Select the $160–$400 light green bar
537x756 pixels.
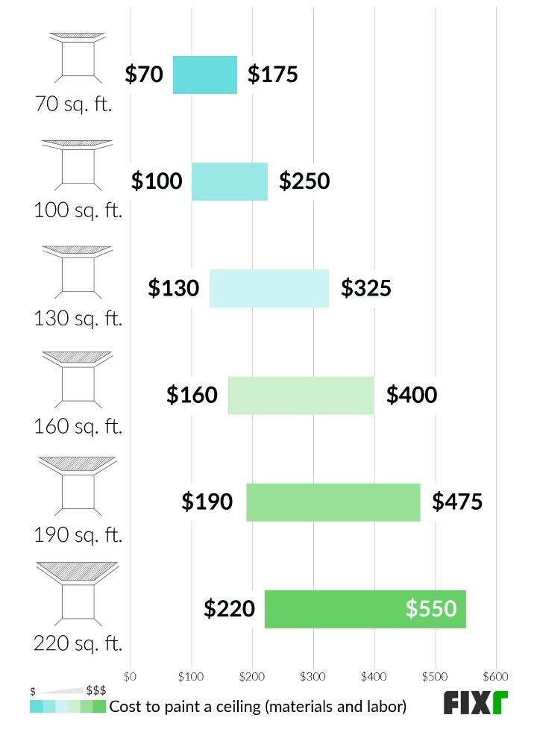pos(301,396)
